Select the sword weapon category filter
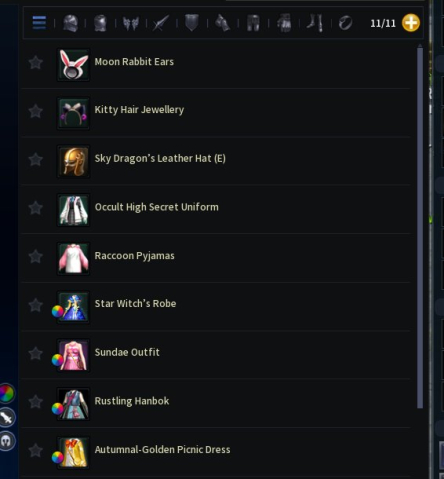444x479 pixels. 161,23
